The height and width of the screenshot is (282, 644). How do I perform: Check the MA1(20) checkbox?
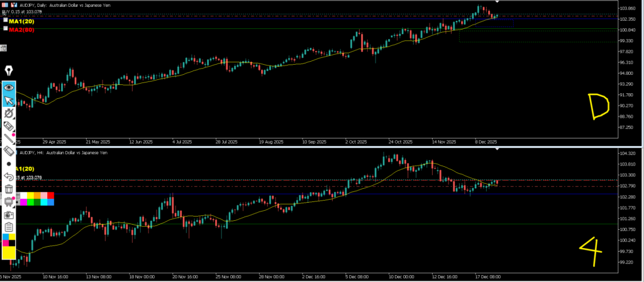pyautogui.click(x=6, y=21)
